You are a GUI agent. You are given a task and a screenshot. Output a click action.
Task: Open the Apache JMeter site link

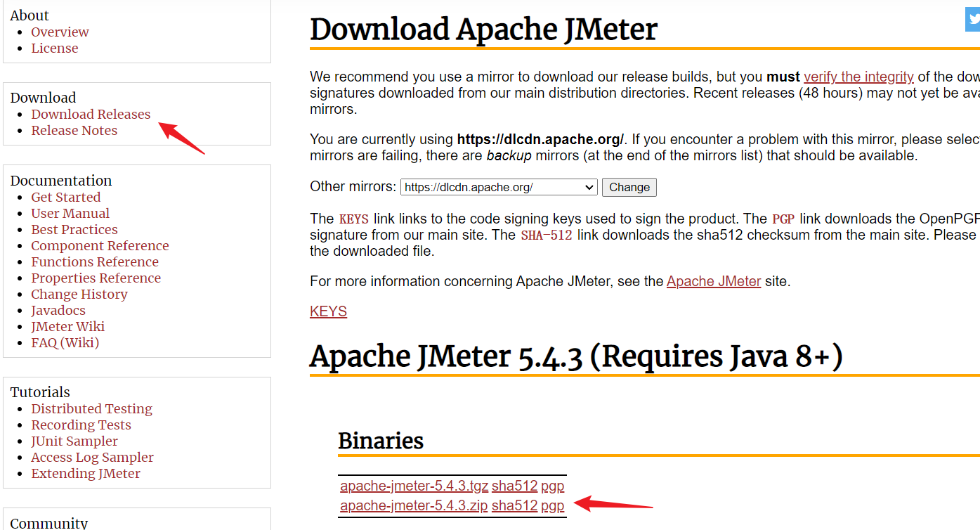[x=714, y=281]
